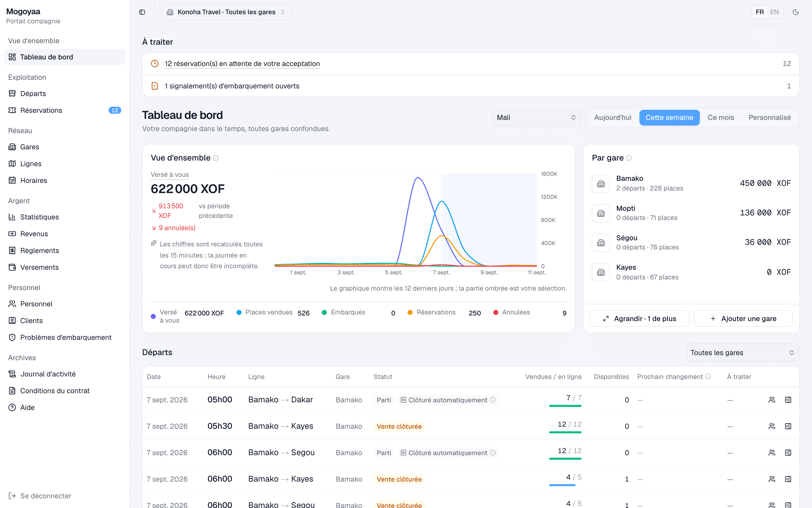Click the Lignes map icon
812x508 pixels.
point(12,164)
